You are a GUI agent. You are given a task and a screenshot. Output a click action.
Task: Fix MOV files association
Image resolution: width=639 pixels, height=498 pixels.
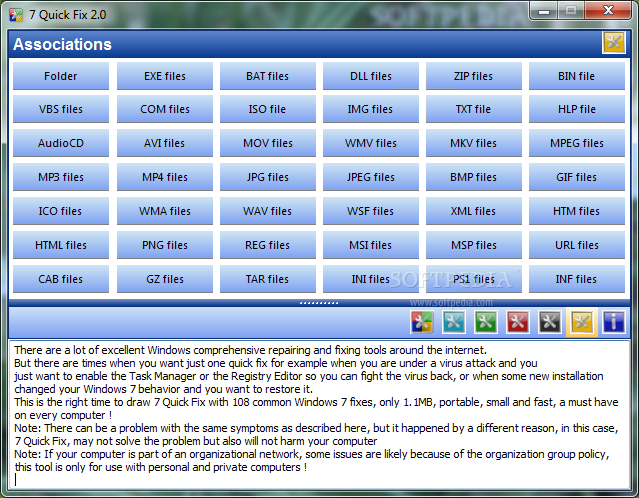[268, 143]
